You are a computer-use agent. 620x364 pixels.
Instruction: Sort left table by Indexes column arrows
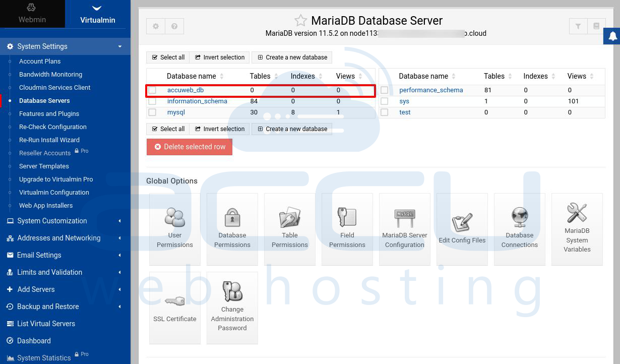321,76
